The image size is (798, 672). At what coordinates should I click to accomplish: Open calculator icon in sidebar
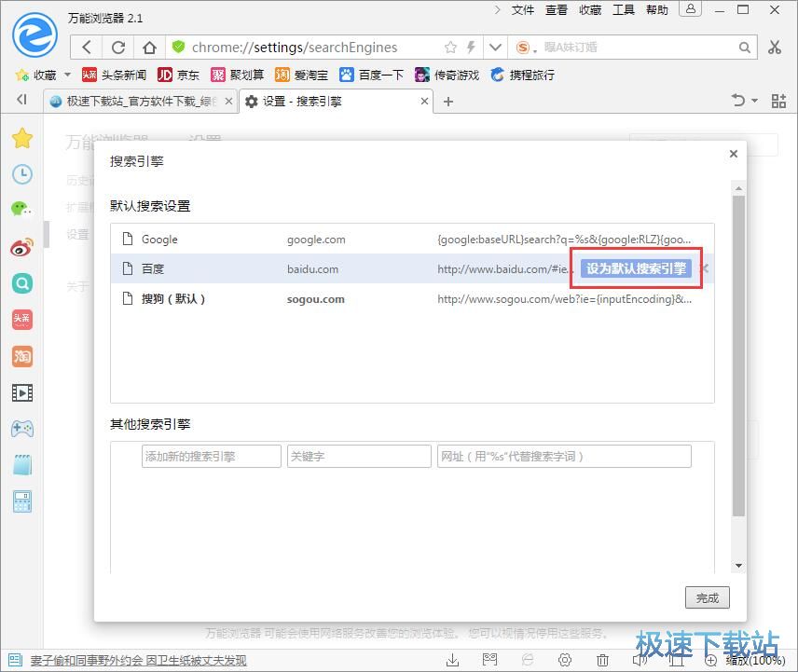22,501
